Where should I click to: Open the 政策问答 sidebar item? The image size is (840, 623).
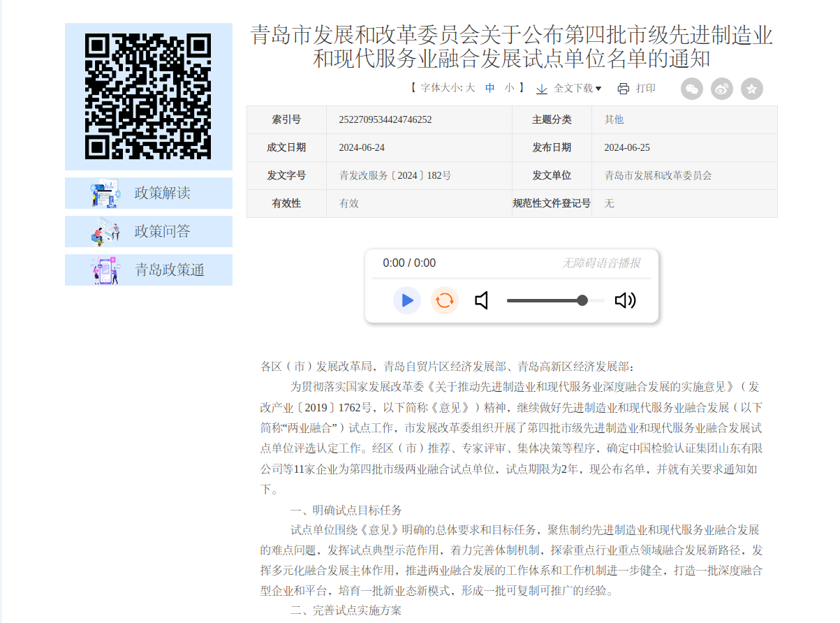coord(149,231)
